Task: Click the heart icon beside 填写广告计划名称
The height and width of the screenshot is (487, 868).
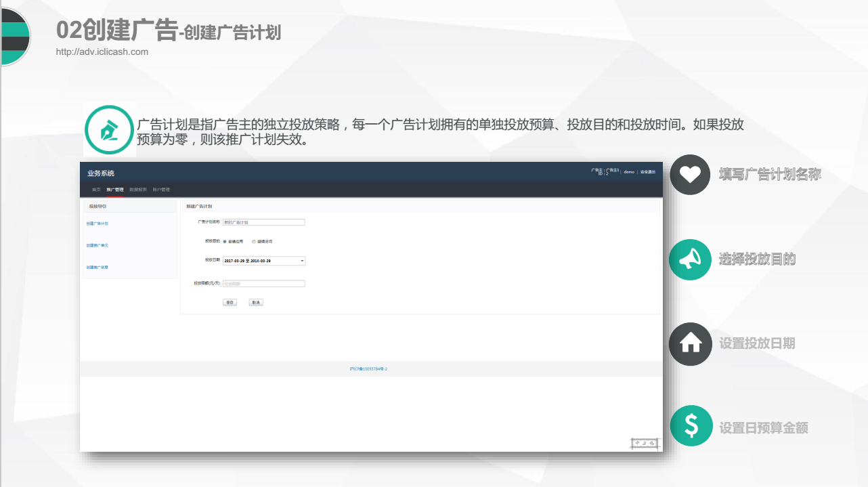Action: 690,175
